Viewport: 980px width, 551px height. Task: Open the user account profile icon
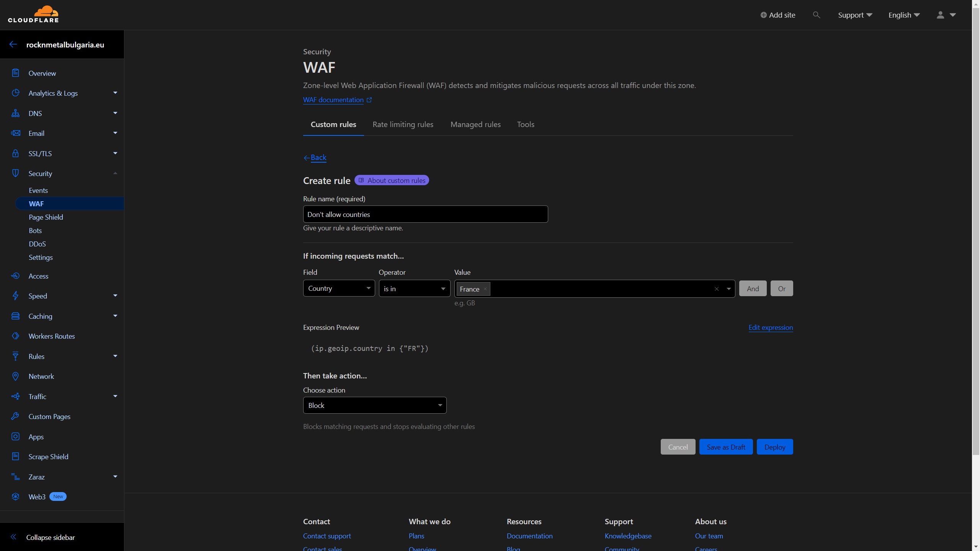tap(940, 15)
